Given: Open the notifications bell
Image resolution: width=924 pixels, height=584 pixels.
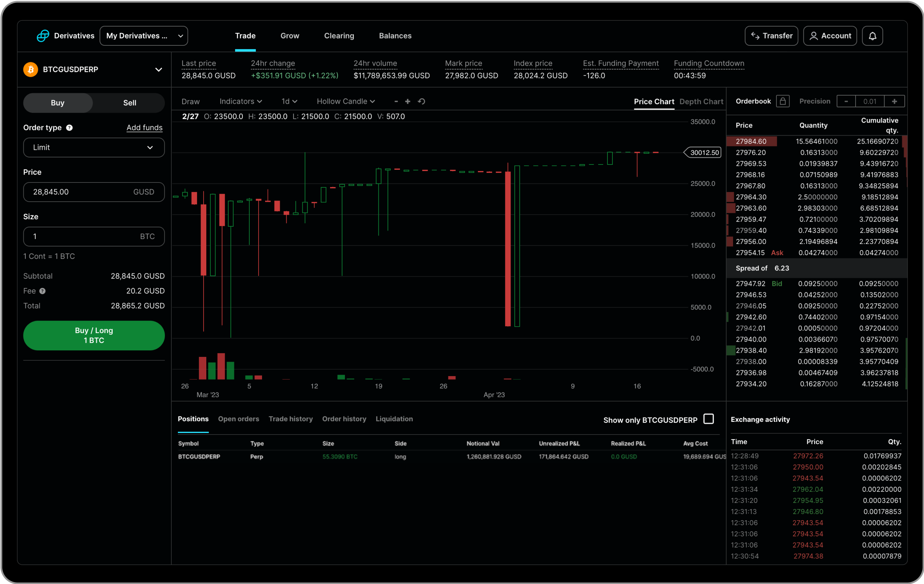Looking at the screenshot, I should pos(873,36).
